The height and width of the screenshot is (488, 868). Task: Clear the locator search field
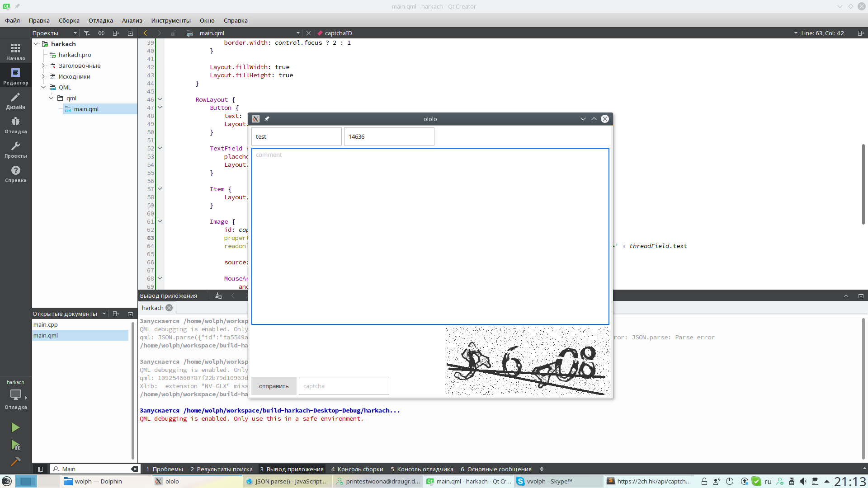pos(134,469)
